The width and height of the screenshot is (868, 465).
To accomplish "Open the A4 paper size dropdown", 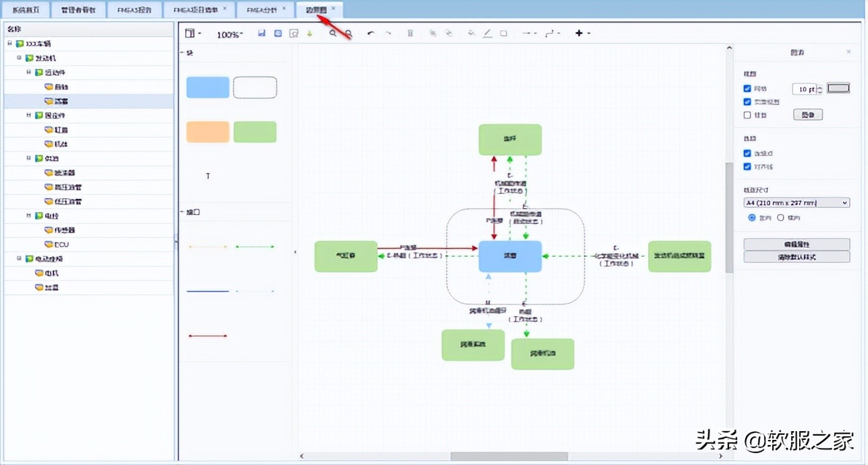I will (845, 202).
